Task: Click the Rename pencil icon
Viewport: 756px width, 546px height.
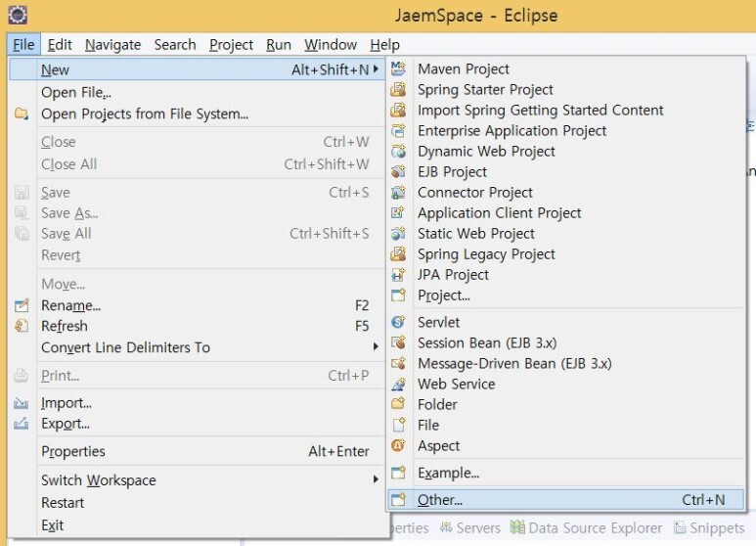Action: (x=22, y=305)
